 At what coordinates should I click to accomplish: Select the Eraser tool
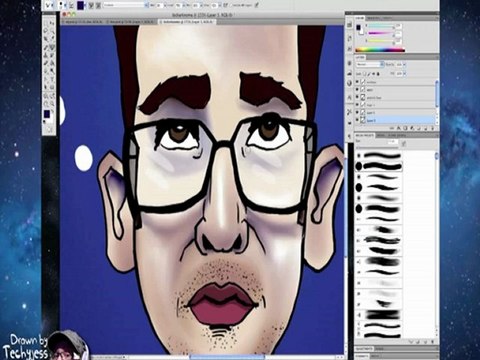coord(45,63)
